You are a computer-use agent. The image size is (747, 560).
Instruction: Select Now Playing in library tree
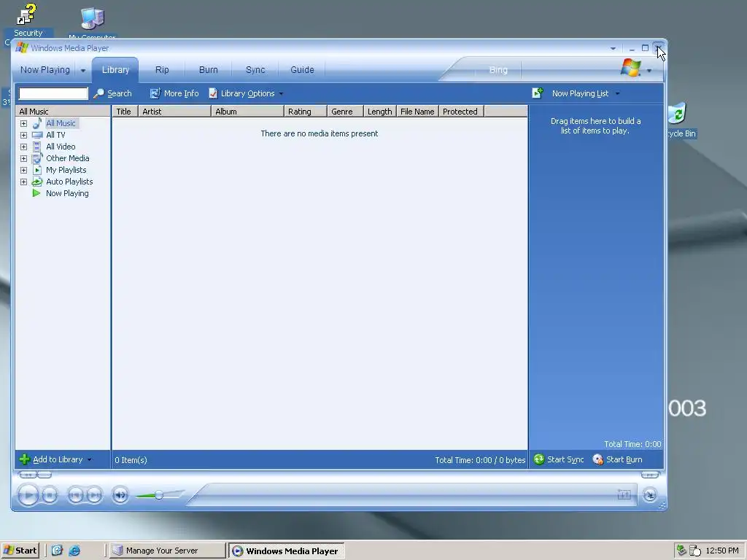tap(67, 193)
